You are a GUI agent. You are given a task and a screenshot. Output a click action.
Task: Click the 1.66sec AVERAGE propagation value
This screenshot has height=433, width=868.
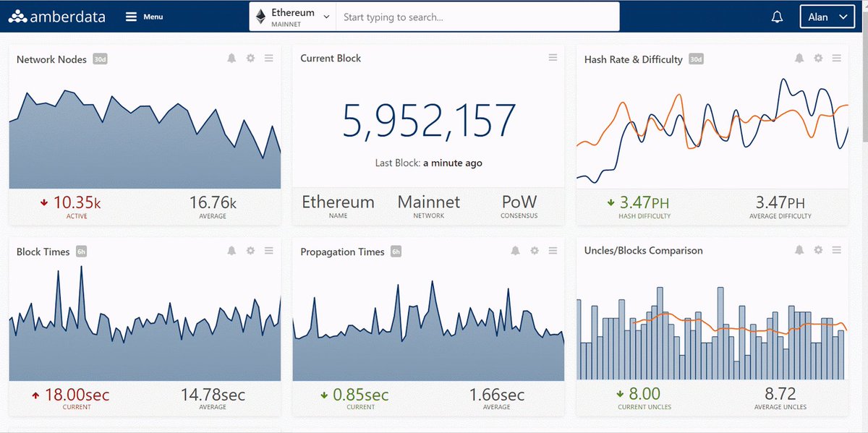coord(497,395)
